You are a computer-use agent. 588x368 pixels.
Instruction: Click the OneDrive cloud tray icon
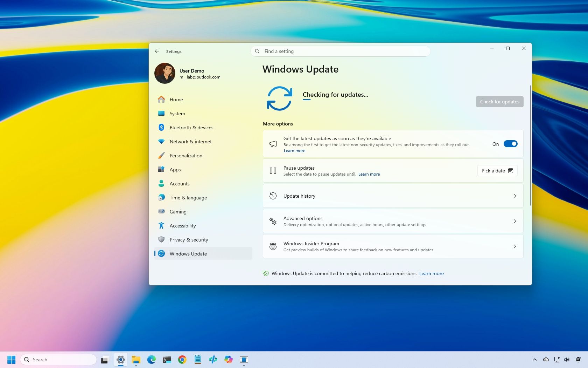tap(546, 360)
